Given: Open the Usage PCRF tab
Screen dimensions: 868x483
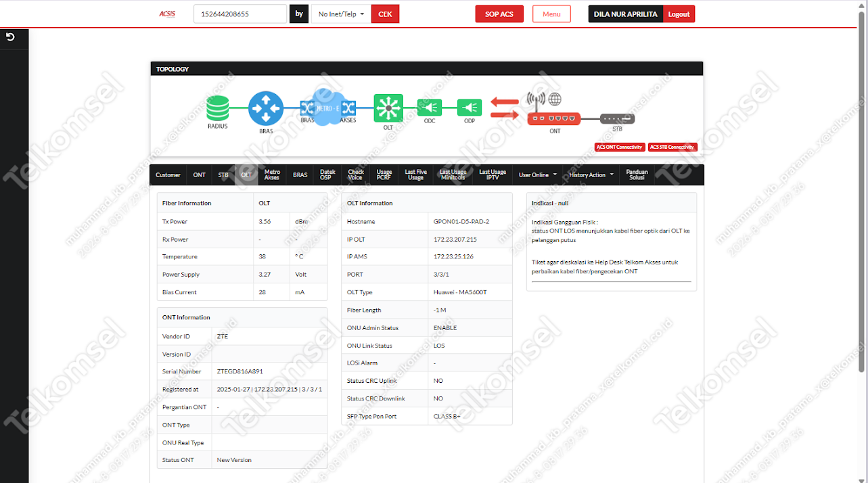Looking at the screenshot, I should click(x=384, y=175).
